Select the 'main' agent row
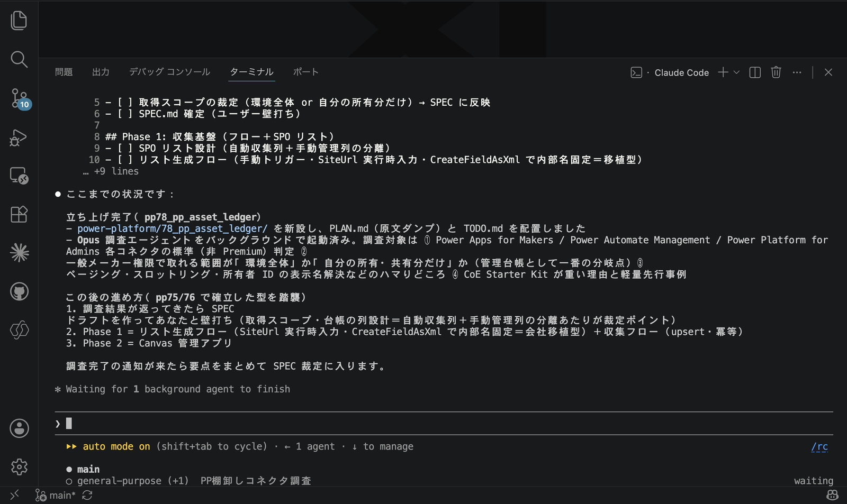The image size is (847, 504). (83, 469)
